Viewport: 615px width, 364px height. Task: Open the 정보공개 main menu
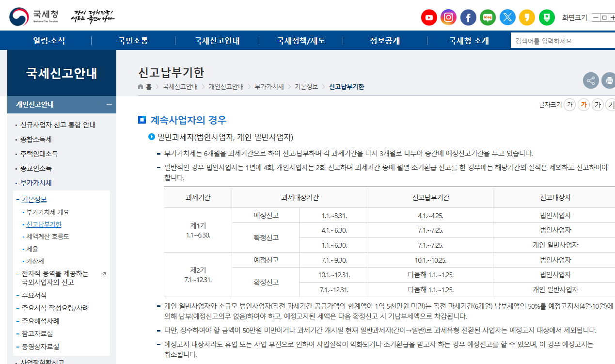pos(385,41)
